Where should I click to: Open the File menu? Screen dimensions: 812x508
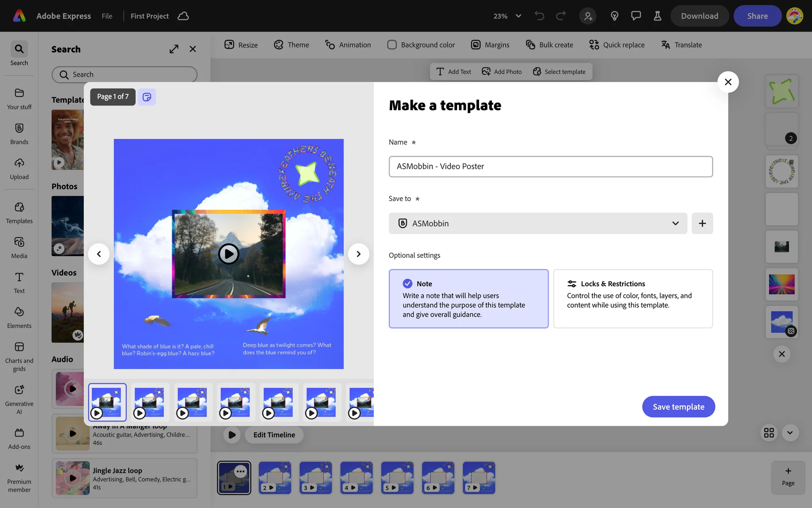pyautogui.click(x=107, y=16)
